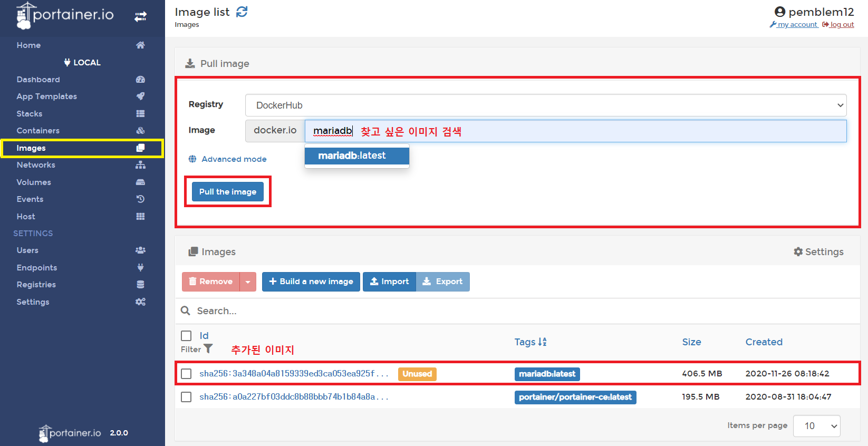Viewport: 868px width, 446px height.
Task: Open Dashboard in the sidebar
Action: coord(38,80)
